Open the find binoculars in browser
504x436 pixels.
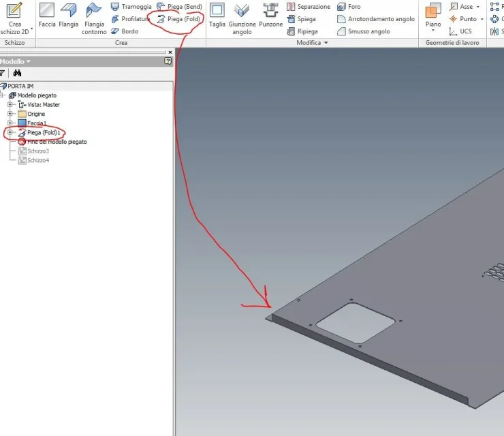click(17, 73)
